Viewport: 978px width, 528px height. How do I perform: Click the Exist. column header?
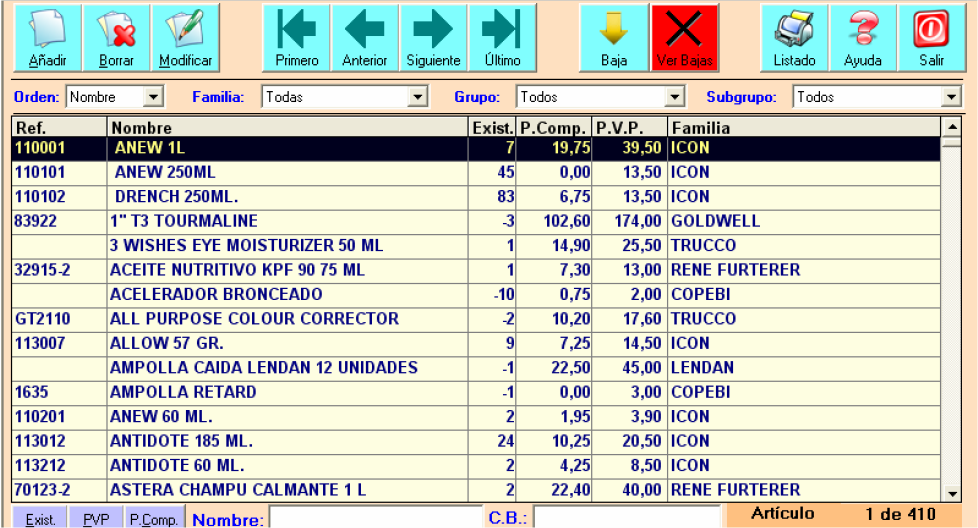click(x=492, y=128)
